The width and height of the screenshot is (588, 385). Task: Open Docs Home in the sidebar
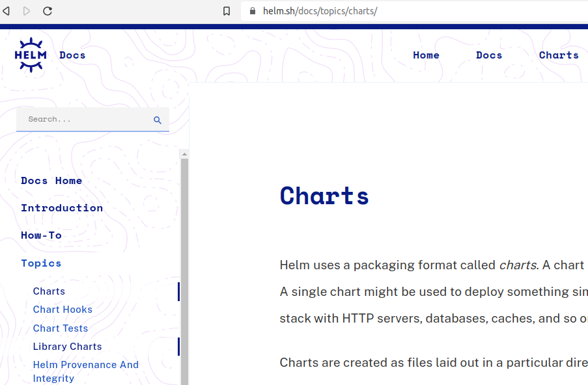click(x=51, y=181)
